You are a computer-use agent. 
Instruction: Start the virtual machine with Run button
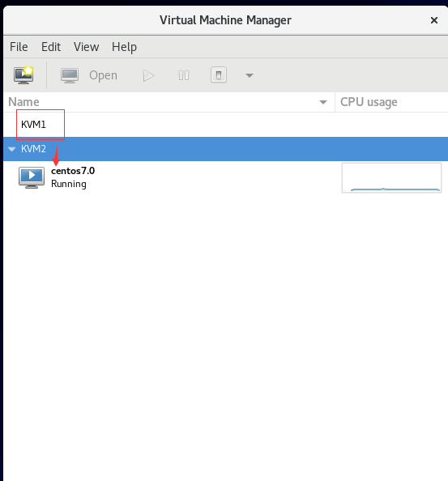tap(148, 75)
